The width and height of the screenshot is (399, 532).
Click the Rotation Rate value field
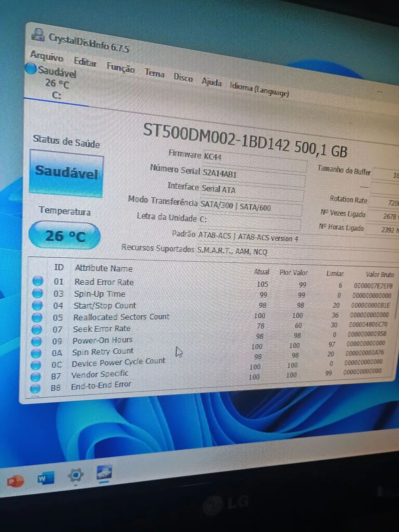pos(384,203)
